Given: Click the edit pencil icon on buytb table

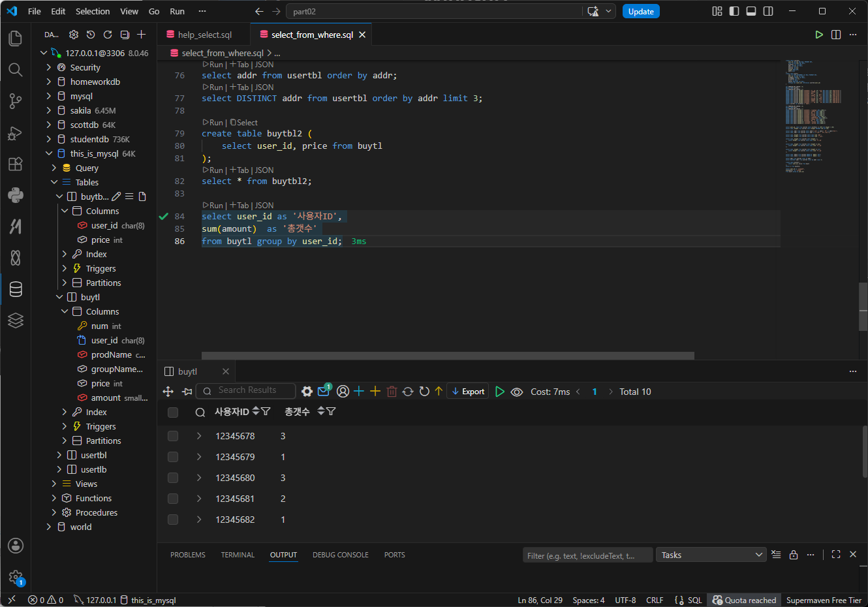Looking at the screenshot, I should pos(116,196).
